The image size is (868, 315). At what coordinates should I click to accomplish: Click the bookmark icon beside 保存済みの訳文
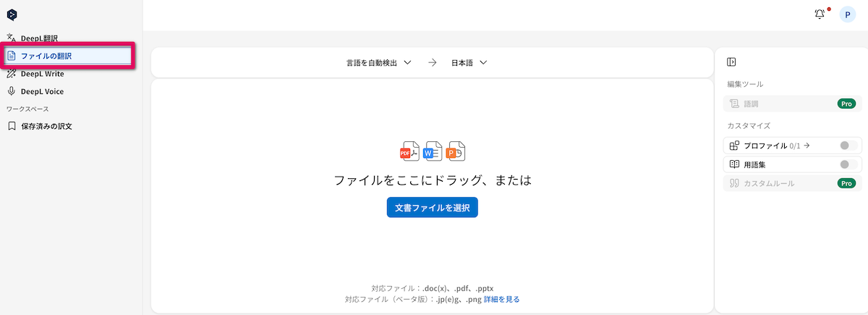[x=12, y=126]
